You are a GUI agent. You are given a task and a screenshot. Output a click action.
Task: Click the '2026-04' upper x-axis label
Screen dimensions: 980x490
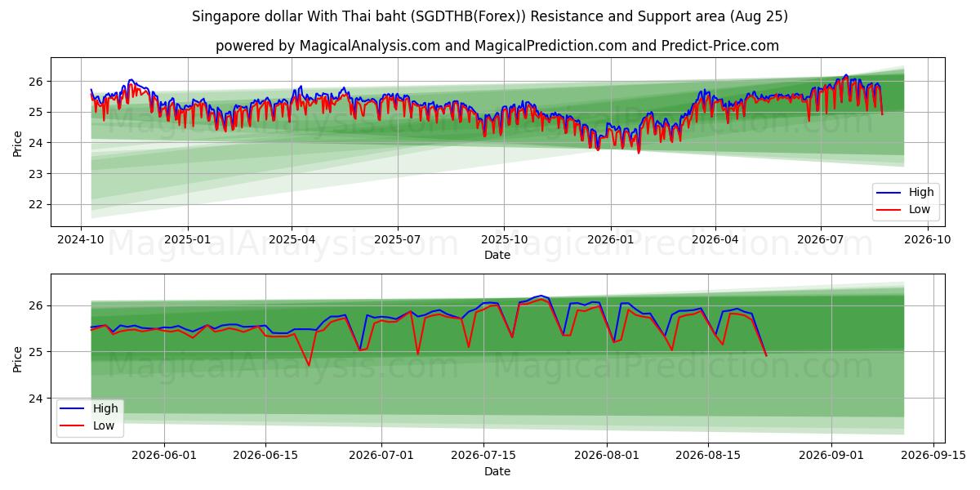[715, 238]
